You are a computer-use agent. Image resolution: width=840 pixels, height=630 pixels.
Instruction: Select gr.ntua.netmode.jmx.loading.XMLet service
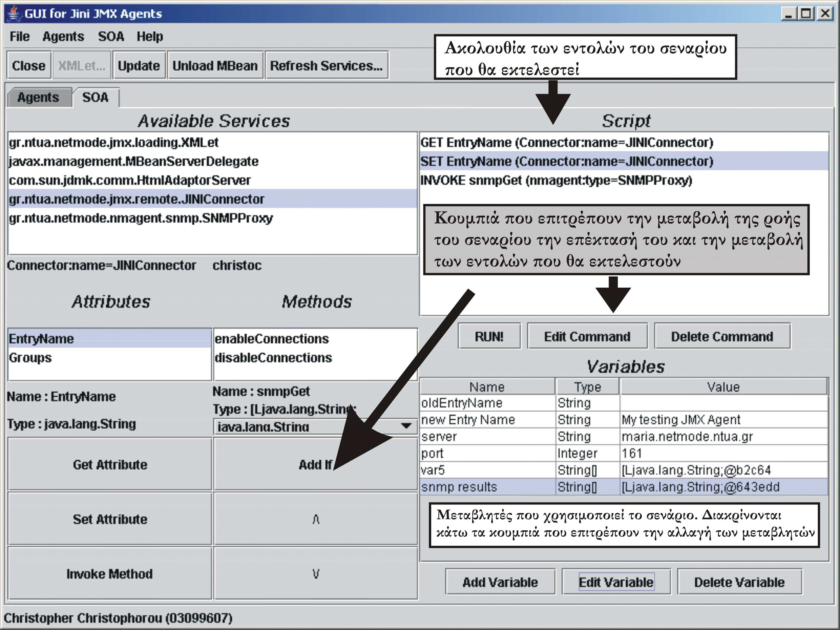tap(212, 142)
